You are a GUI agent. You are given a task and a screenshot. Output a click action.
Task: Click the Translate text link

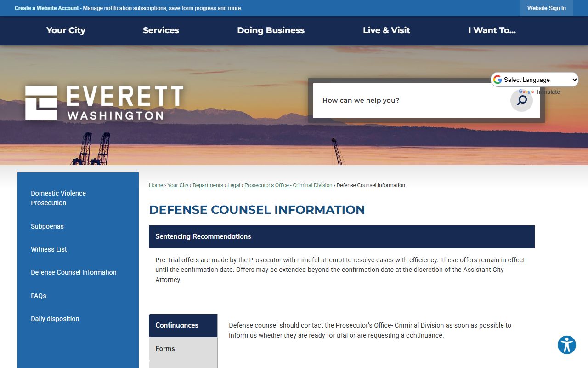point(548,92)
